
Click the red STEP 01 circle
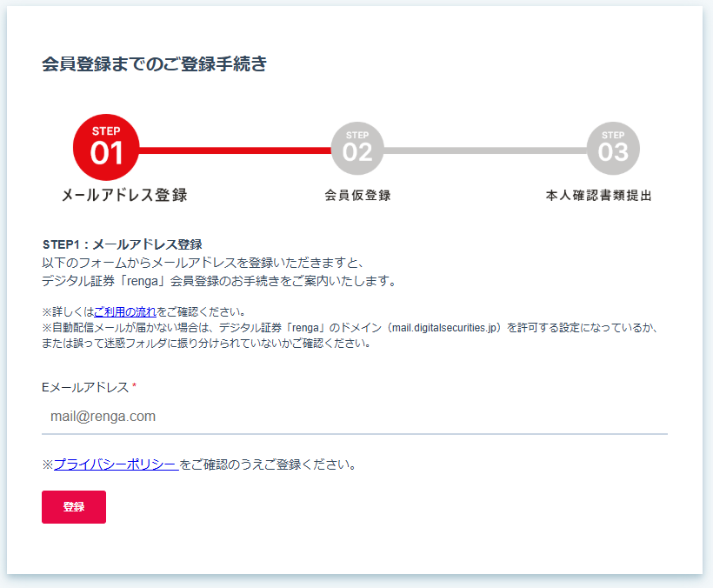click(x=106, y=148)
